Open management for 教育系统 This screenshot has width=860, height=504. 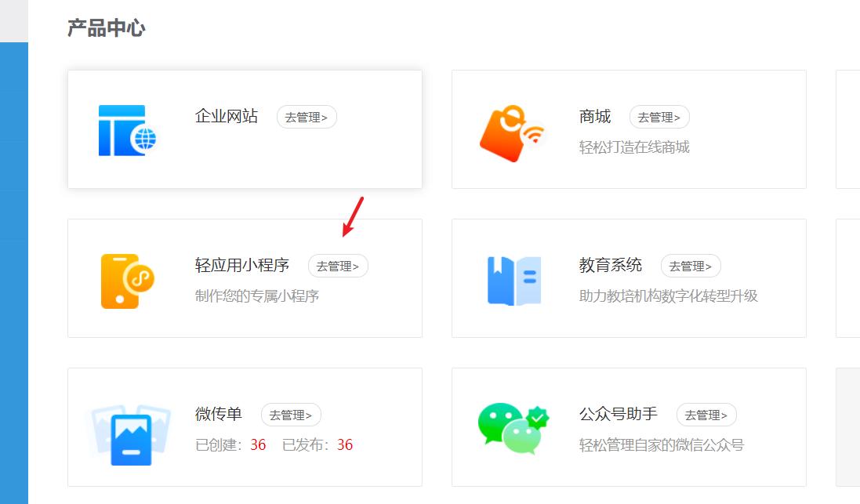(x=690, y=266)
